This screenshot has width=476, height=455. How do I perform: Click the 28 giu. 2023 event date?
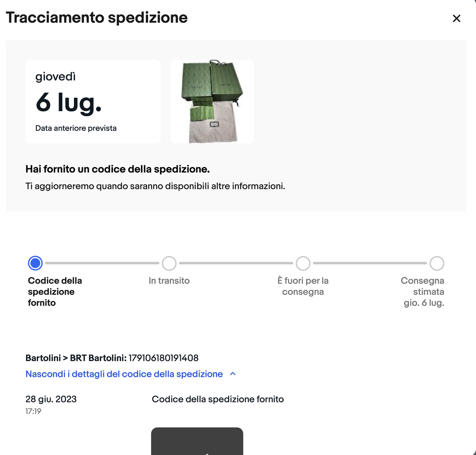[x=51, y=399]
